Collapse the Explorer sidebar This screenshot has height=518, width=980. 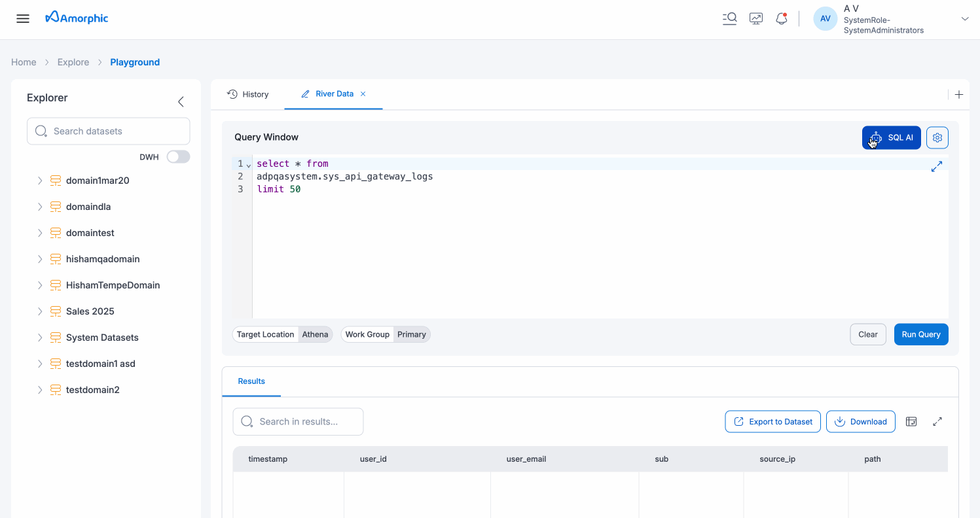pos(181,101)
